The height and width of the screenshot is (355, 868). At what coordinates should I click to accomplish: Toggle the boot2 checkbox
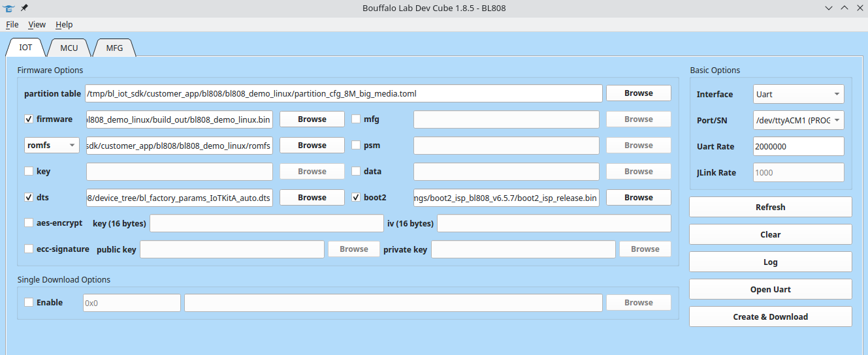point(356,198)
